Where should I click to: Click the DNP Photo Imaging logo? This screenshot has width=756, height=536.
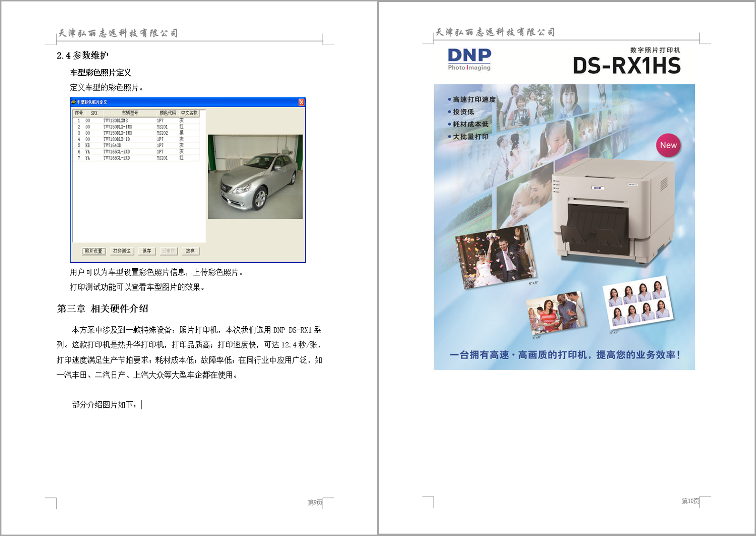[x=469, y=59]
